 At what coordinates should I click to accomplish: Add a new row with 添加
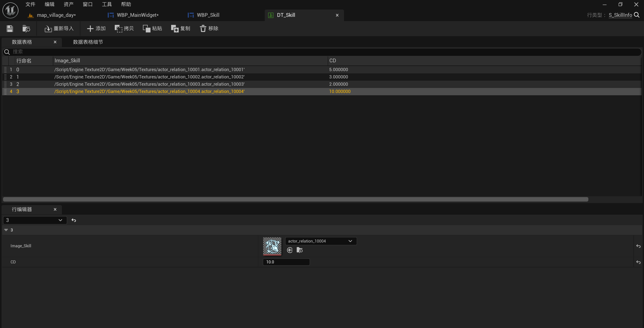coord(96,29)
